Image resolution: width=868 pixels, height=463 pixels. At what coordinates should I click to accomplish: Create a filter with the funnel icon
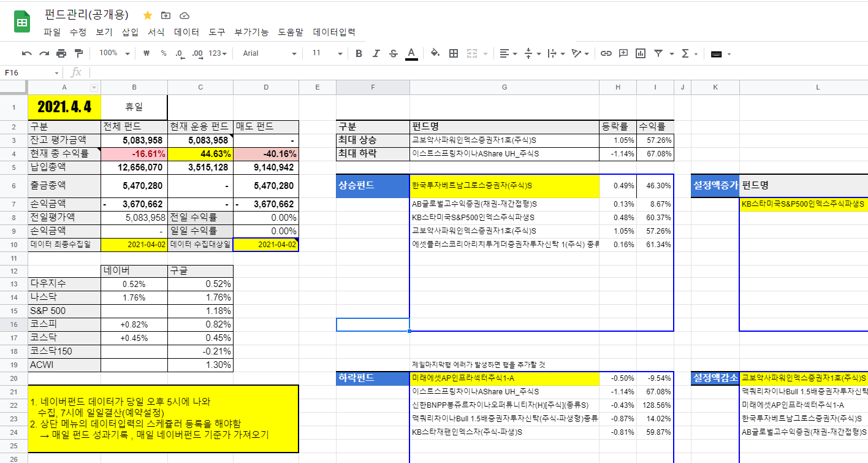click(x=658, y=53)
